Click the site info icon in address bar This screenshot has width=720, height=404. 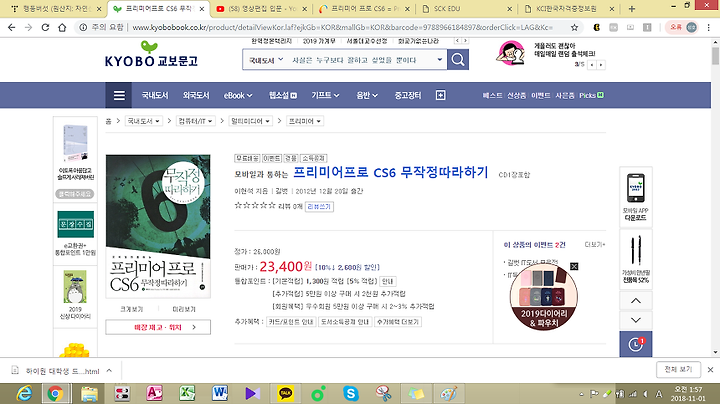(x=83, y=28)
